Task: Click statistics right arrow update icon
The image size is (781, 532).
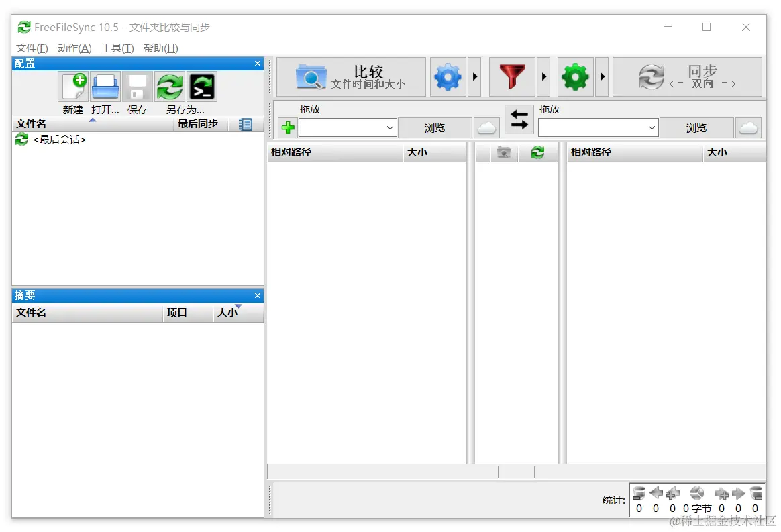Action: tap(739, 493)
